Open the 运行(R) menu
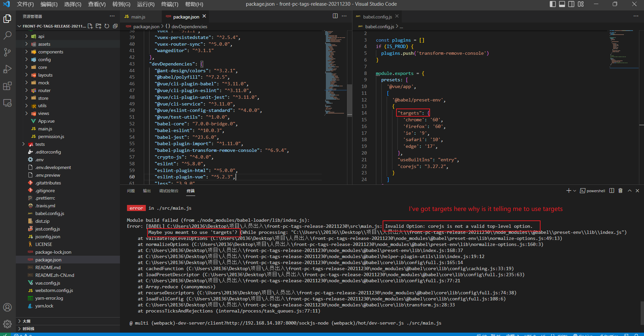Image resolution: width=644 pixels, height=336 pixels. [145, 4]
